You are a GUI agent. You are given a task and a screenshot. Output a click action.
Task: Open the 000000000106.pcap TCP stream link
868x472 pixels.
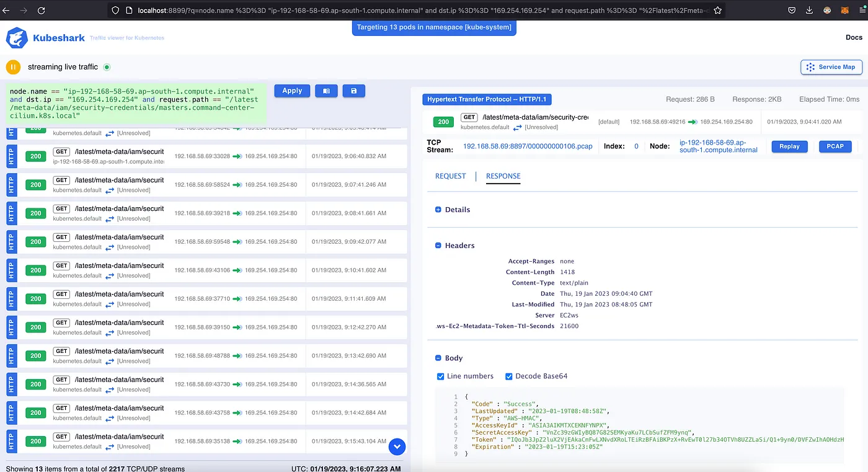pos(527,147)
